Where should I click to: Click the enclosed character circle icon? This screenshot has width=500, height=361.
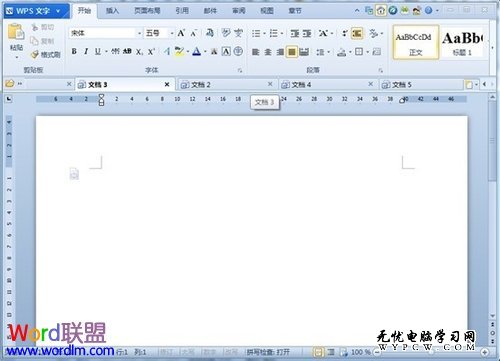tap(238, 51)
